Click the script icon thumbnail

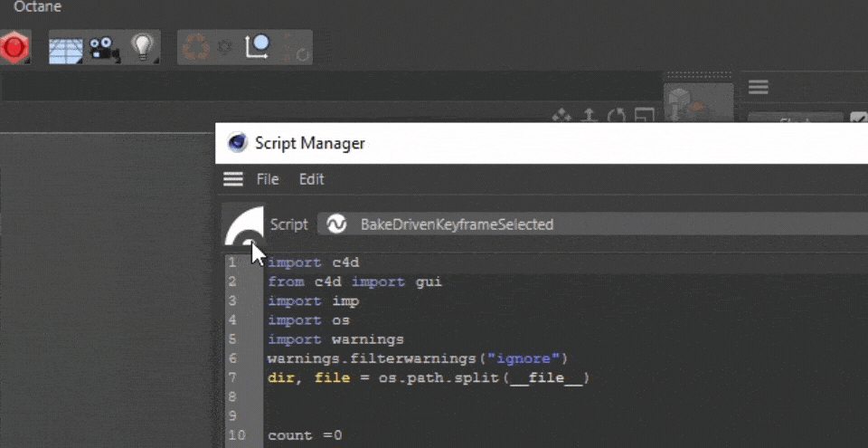point(243,224)
